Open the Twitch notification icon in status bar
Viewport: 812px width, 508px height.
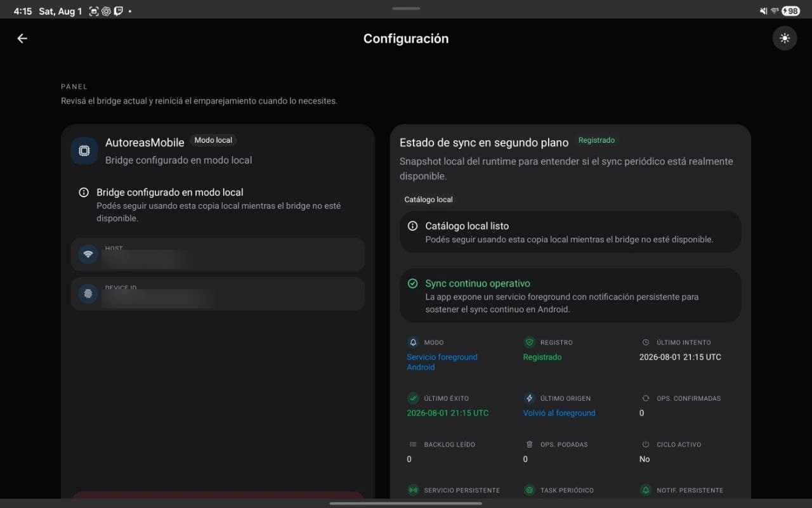pyautogui.click(x=118, y=11)
